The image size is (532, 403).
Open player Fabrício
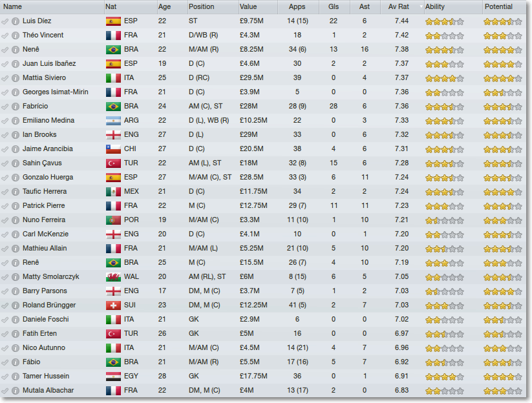tap(35, 107)
